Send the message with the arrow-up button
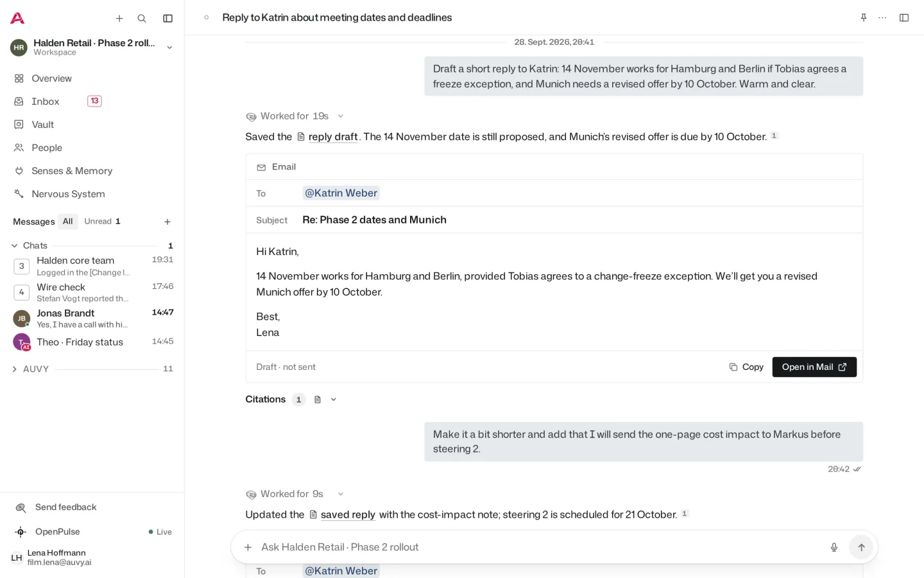 861,547
